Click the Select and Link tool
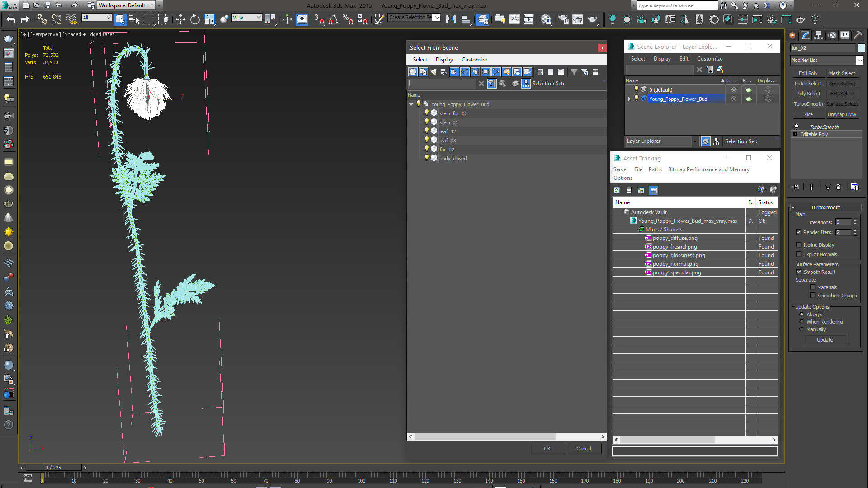Image resolution: width=868 pixels, height=488 pixels. click(42, 19)
